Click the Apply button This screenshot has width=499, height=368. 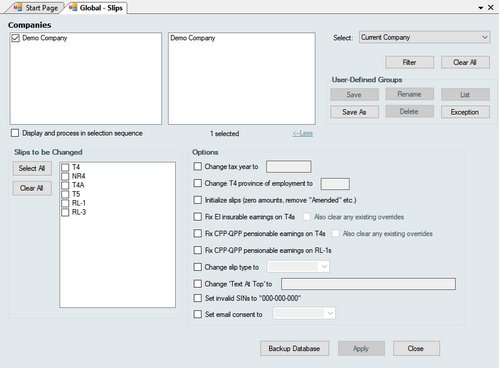click(361, 349)
